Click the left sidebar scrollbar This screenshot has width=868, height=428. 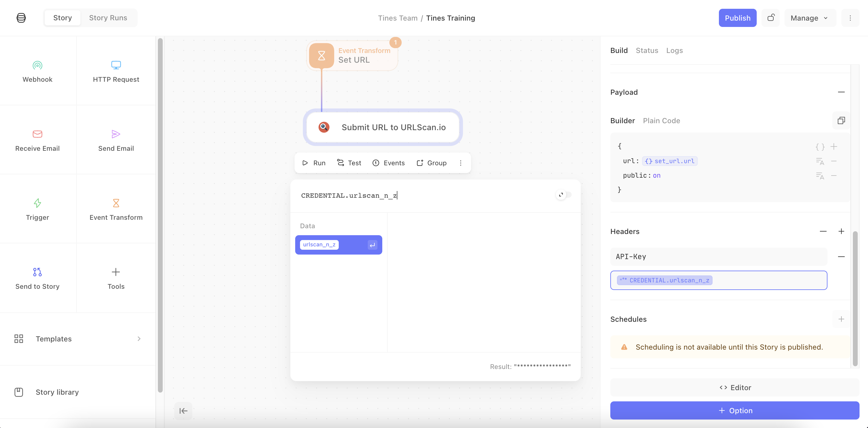160,216
